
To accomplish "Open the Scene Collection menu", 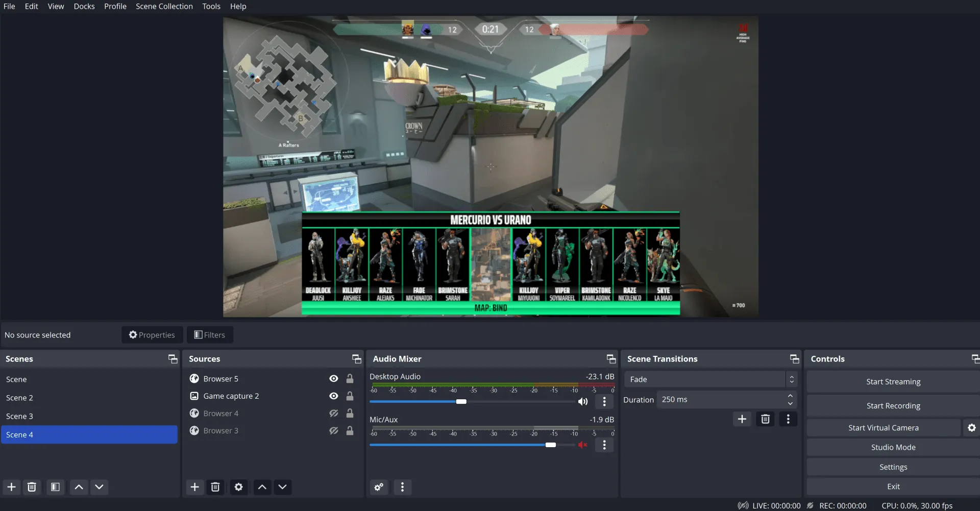I will point(164,6).
